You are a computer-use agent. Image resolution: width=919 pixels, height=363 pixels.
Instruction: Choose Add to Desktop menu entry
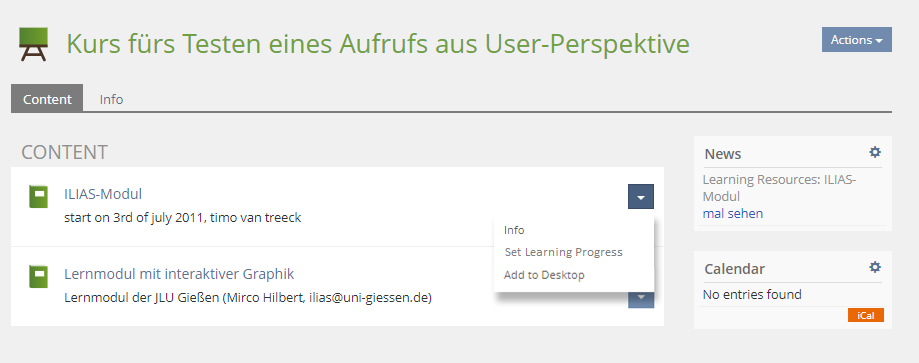(x=544, y=274)
